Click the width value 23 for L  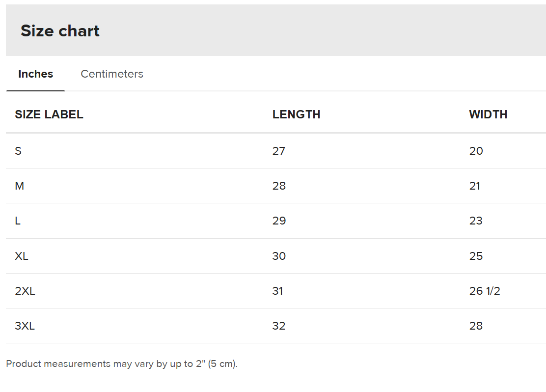[x=476, y=221]
